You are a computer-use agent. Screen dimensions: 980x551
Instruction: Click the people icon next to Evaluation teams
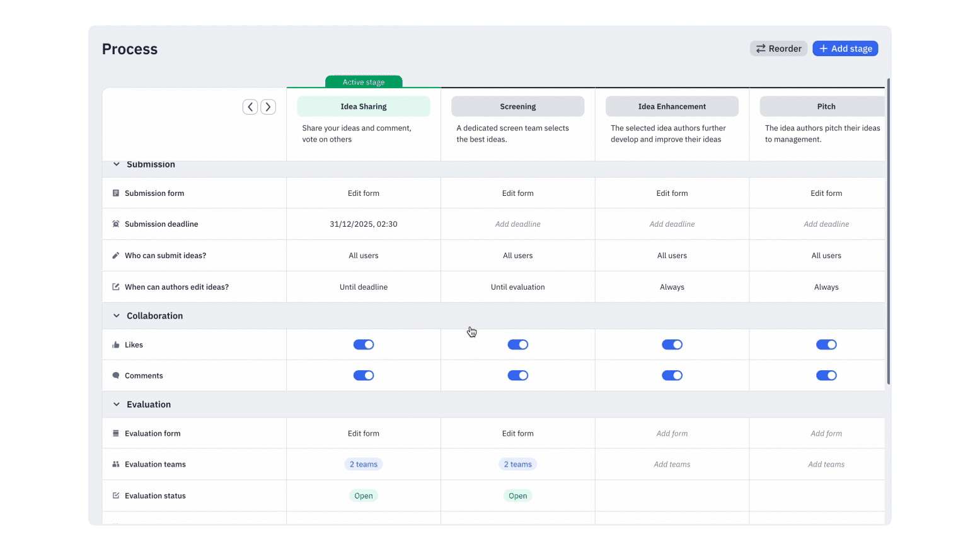(116, 464)
